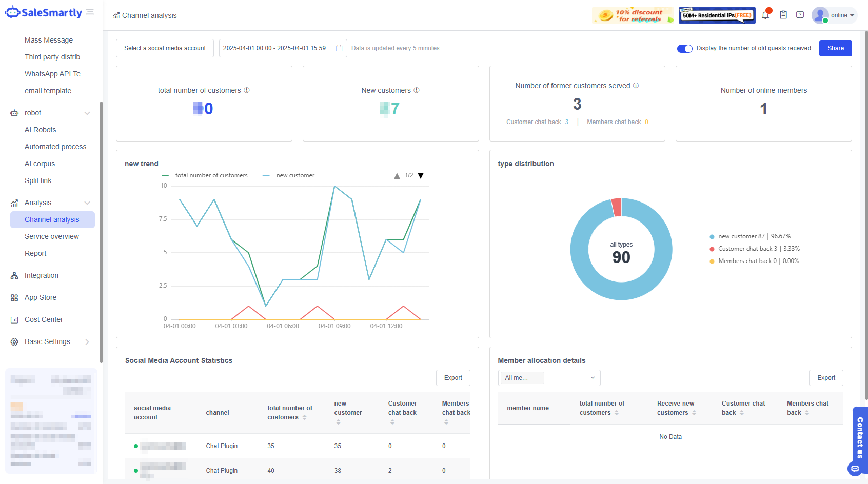Click the blue Share button
The height and width of the screenshot is (484, 868).
(835, 48)
